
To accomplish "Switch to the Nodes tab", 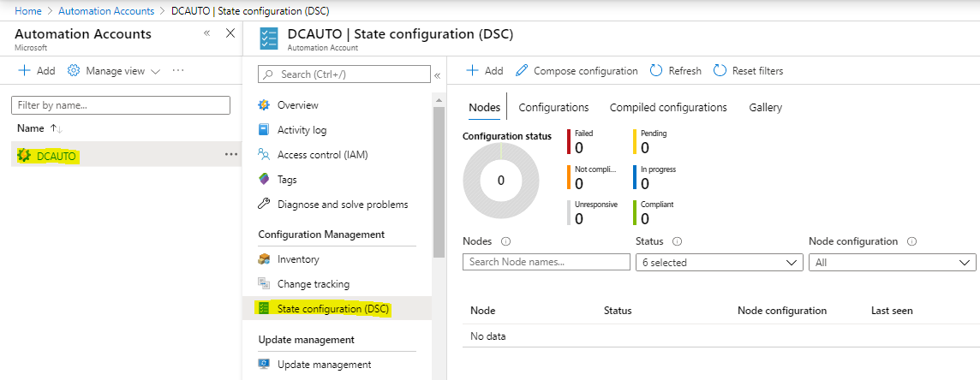I will click(x=484, y=107).
